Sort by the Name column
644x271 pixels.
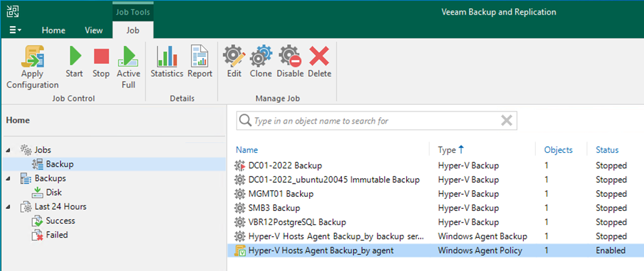247,150
